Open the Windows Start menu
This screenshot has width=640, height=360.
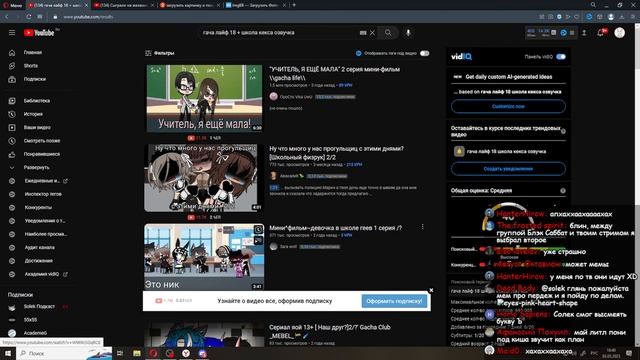[x=8, y=353]
